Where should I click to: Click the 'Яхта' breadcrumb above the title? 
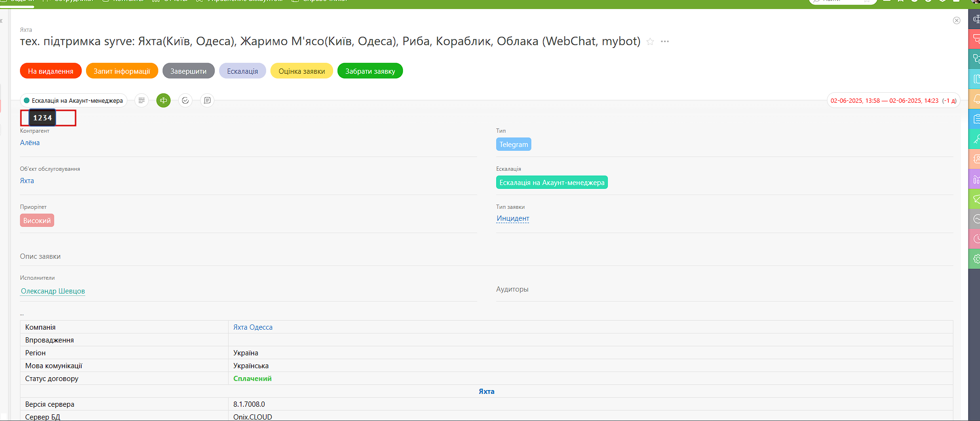point(26,29)
